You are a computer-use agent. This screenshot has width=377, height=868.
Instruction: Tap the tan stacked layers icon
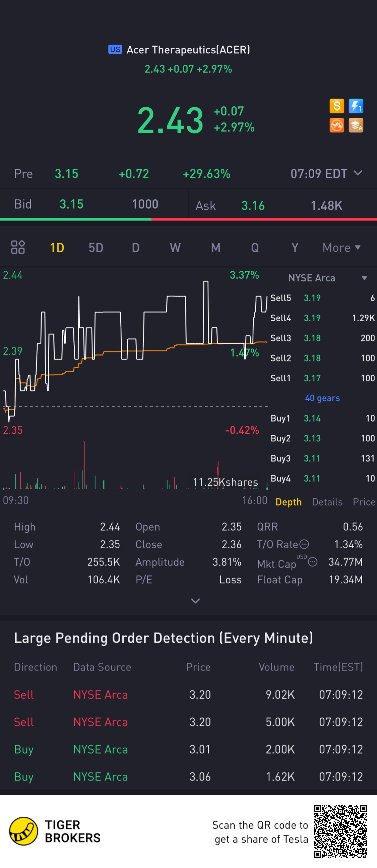click(x=356, y=125)
